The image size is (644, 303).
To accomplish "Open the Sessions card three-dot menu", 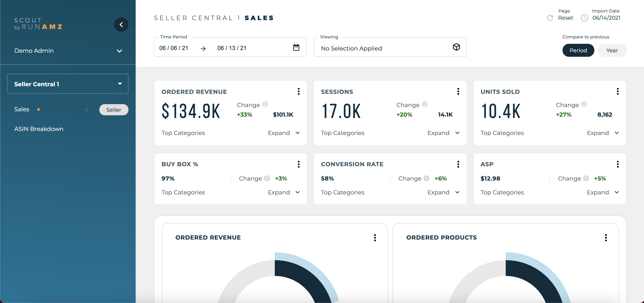I will click(x=458, y=91).
